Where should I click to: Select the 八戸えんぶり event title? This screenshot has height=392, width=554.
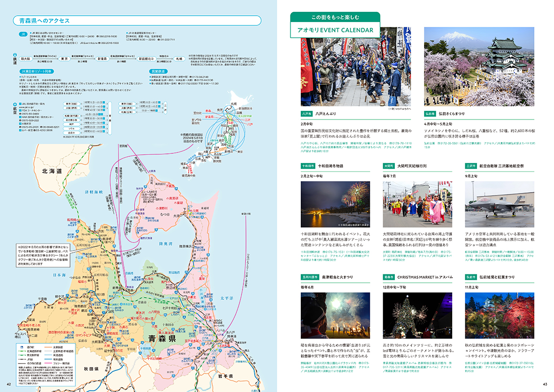[x=325, y=114]
